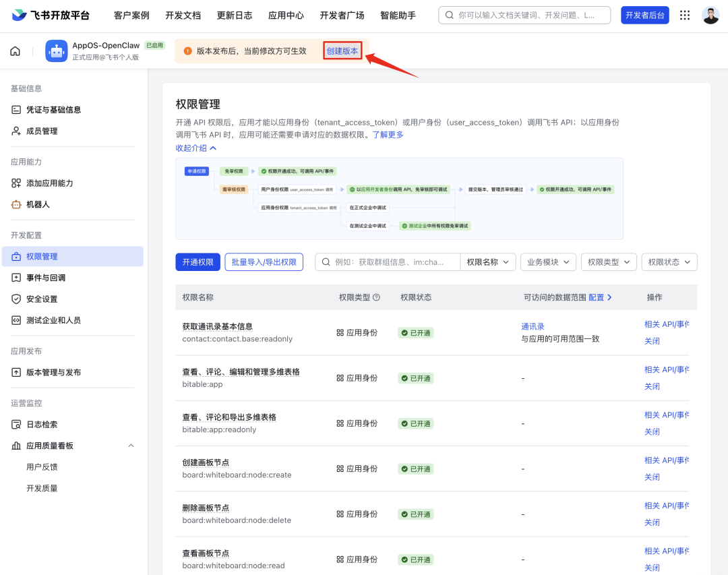The width and height of the screenshot is (728, 575).
Task: Open 应用中心 from the top menu
Action: tap(286, 15)
